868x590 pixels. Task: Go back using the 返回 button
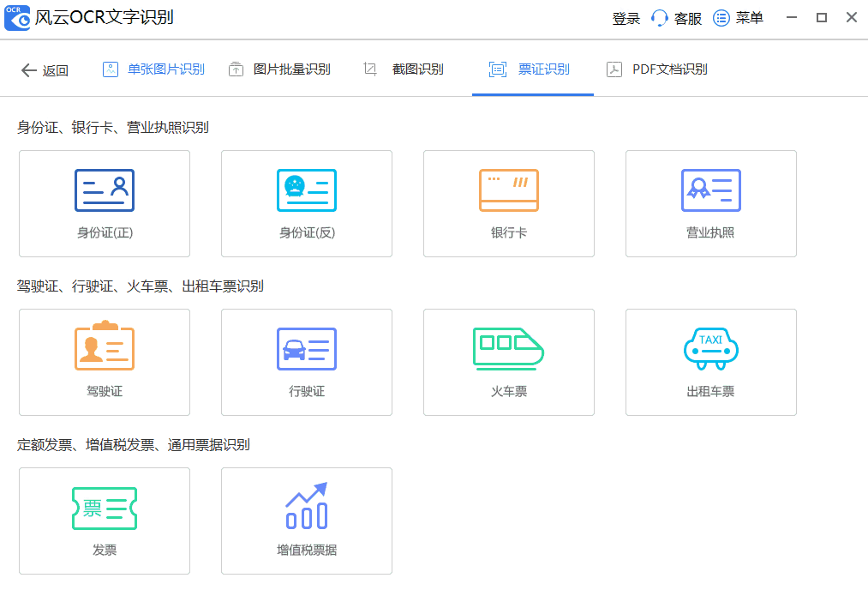pos(43,70)
